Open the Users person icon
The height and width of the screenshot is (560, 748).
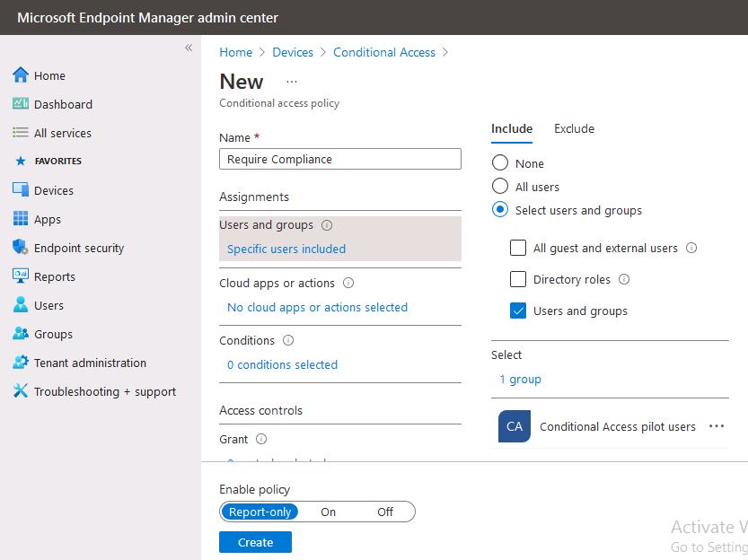[x=21, y=305]
